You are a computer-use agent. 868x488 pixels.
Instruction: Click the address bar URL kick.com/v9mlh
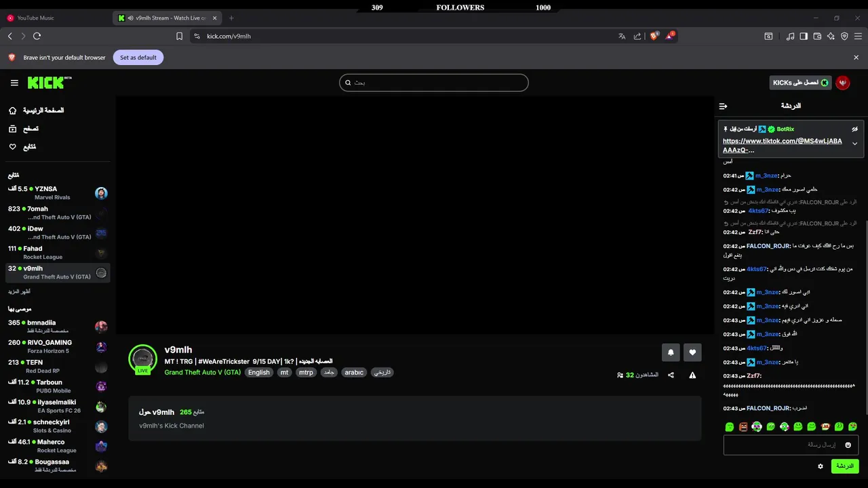pyautogui.click(x=229, y=36)
